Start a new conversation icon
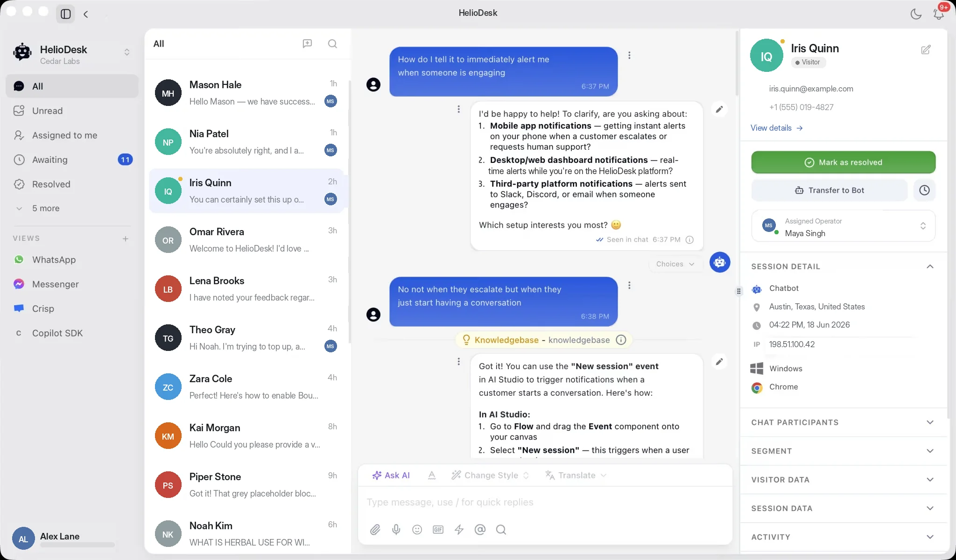Image resolution: width=956 pixels, height=560 pixels. point(307,43)
